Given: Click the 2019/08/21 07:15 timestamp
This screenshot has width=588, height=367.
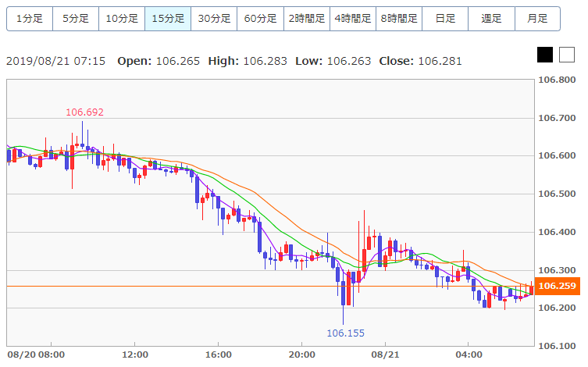Looking at the screenshot, I should (56, 61).
